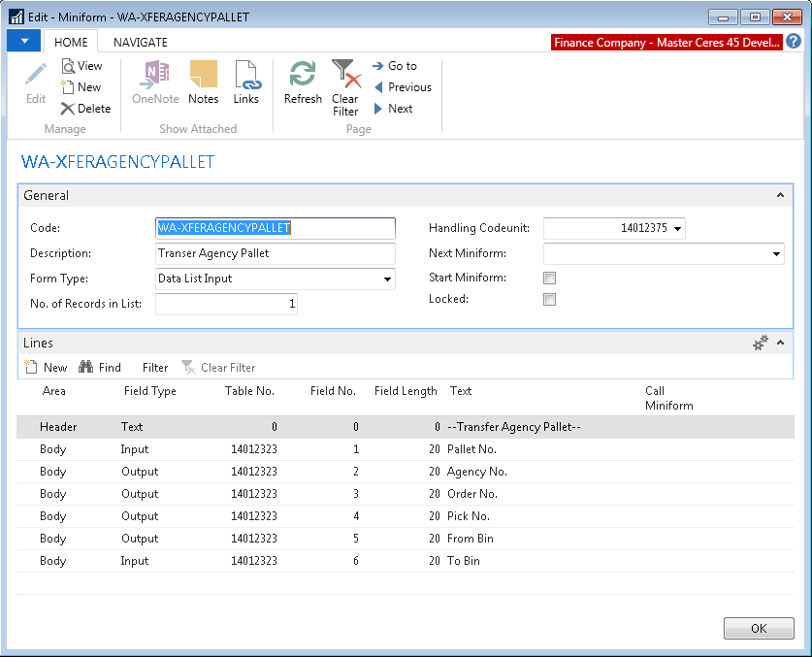Expand the Next Miniform dropdown
The image size is (812, 657).
point(777,254)
